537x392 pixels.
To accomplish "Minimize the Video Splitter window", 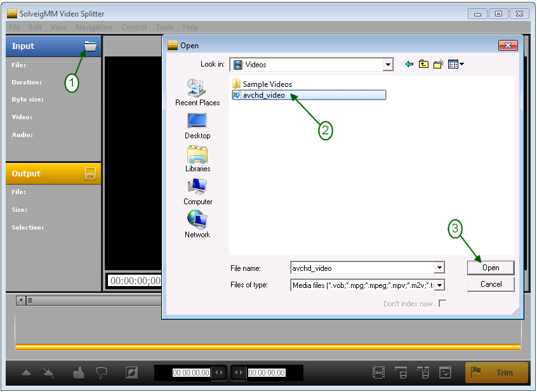I will pos(477,14).
